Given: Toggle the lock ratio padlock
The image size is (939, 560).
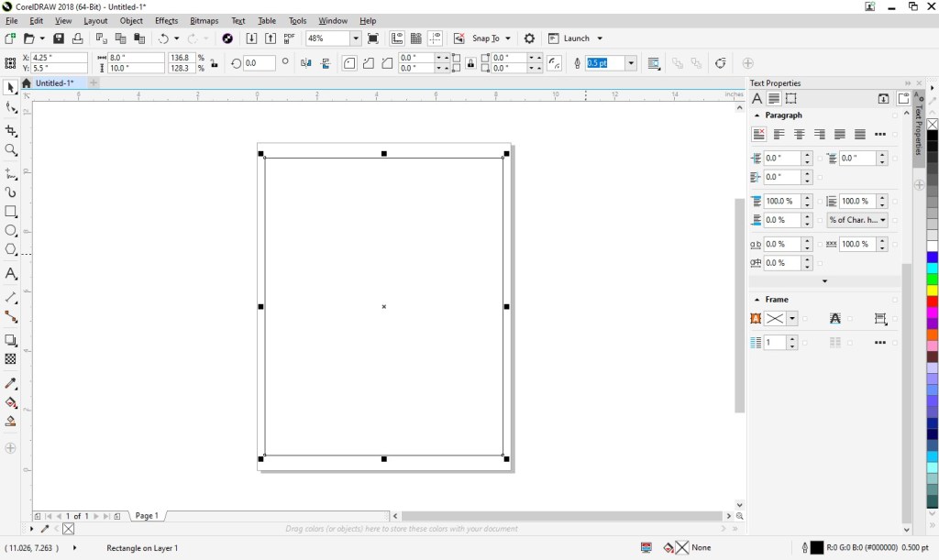Looking at the screenshot, I should [215, 63].
